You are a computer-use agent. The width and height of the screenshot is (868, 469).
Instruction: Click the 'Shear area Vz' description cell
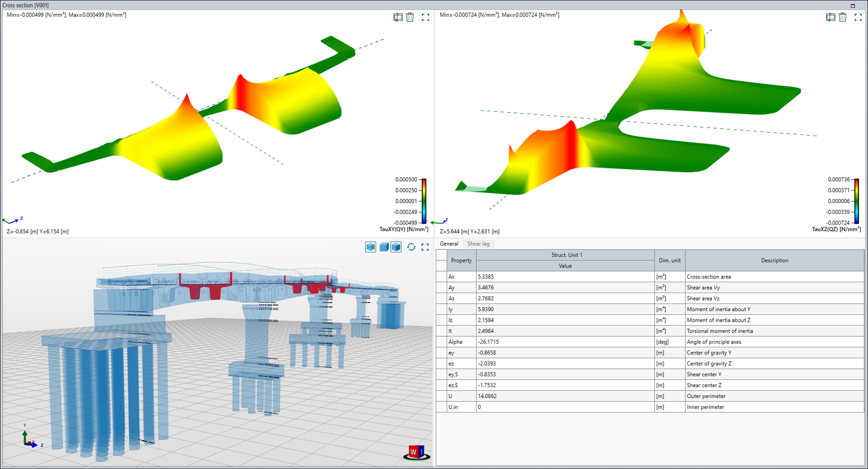pos(774,298)
